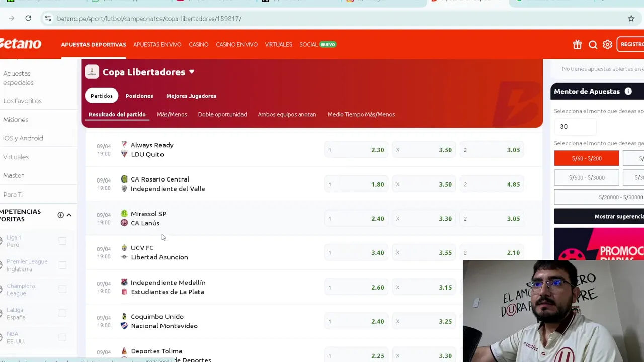Viewport: 644px width, 362px height.
Task: Select Medio Tiempo Más/Menos tab
Action: (361, 114)
